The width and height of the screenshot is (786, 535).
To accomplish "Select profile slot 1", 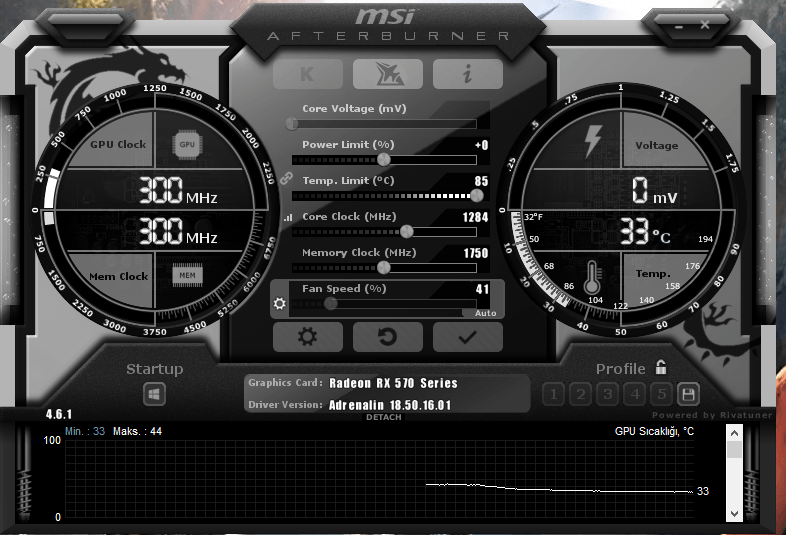I will pyautogui.click(x=553, y=395).
